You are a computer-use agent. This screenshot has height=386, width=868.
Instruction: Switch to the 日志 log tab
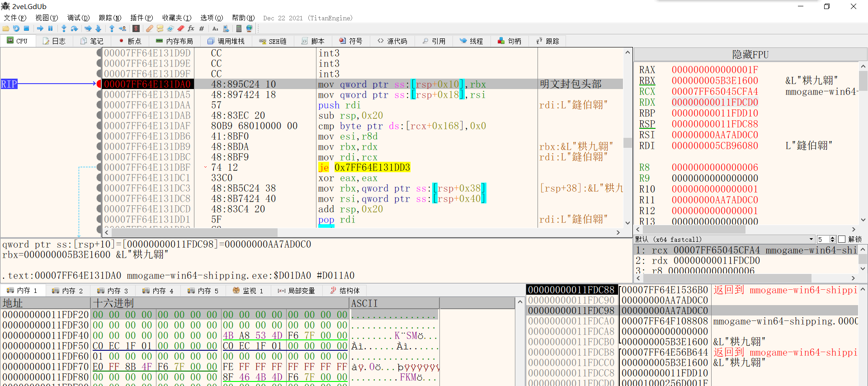54,41
